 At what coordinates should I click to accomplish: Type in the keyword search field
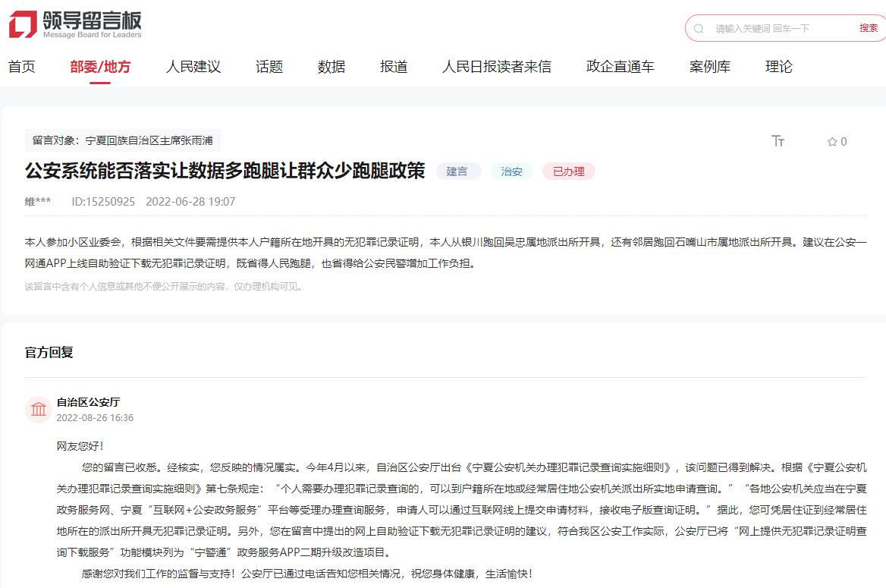point(781,28)
